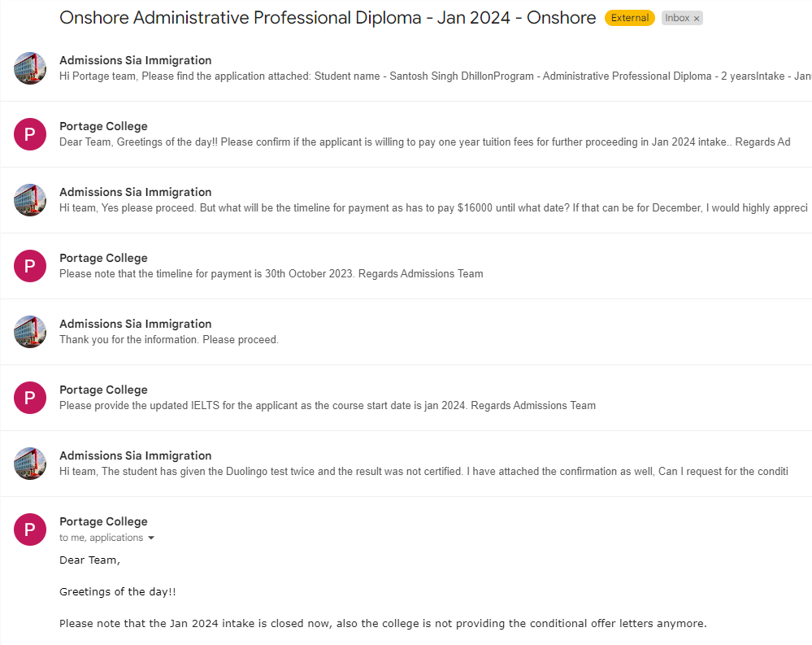
Task: Click the Portage College avatar on 30th October message
Action: (x=30, y=266)
